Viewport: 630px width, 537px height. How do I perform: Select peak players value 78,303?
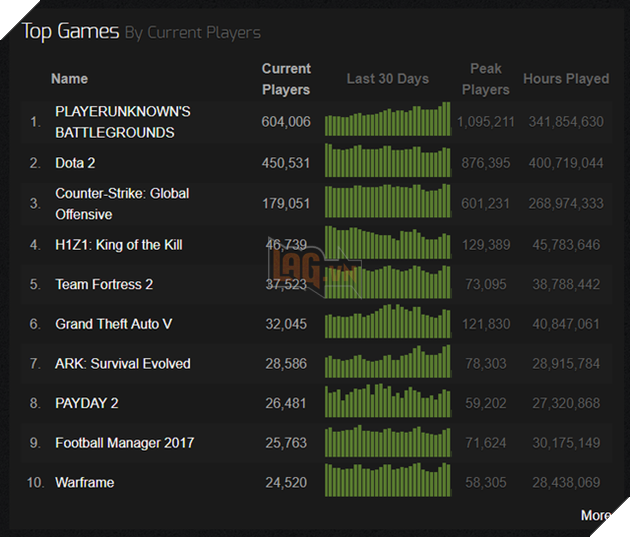pyautogui.click(x=486, y=364)
